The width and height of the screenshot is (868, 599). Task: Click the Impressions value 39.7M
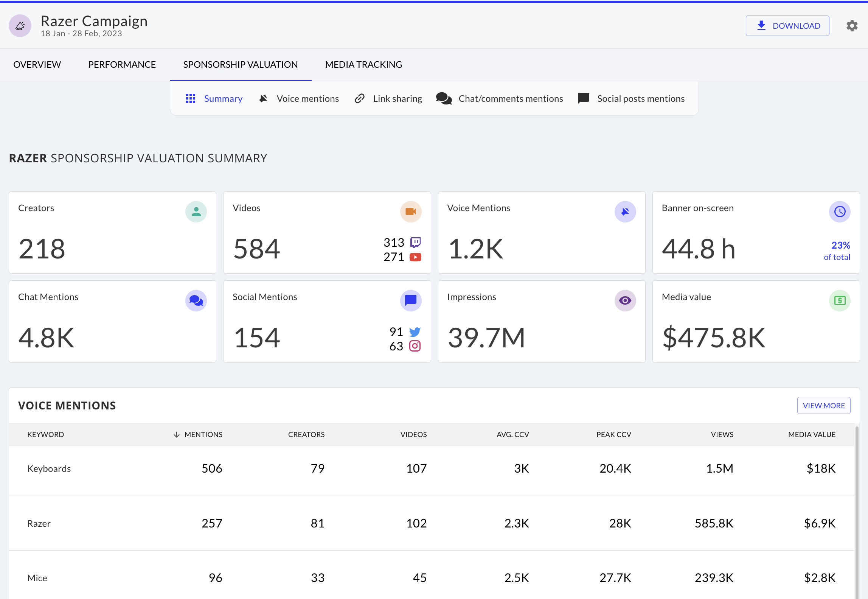pos(487,338)
